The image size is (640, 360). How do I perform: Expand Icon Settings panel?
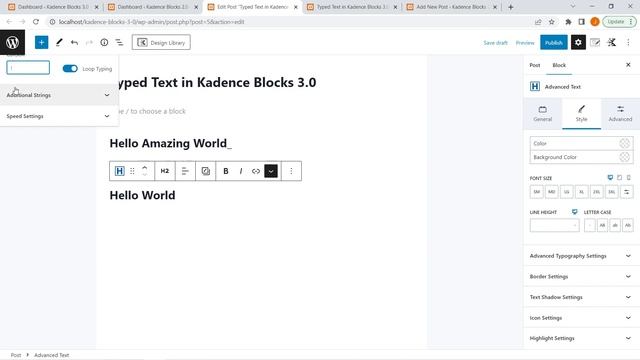point(581,318)
